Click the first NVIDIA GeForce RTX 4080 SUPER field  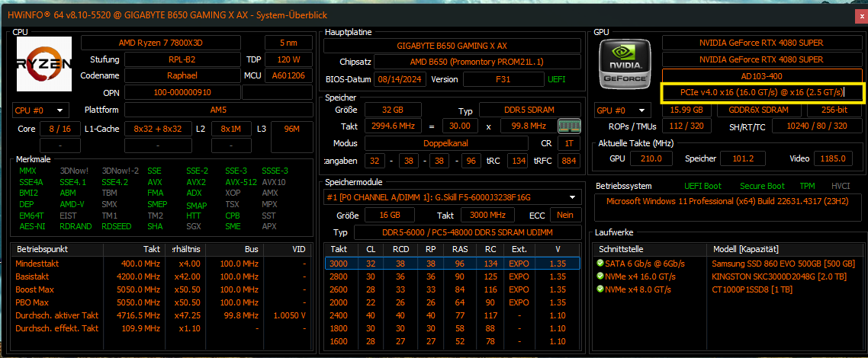[x=762, y=43]
